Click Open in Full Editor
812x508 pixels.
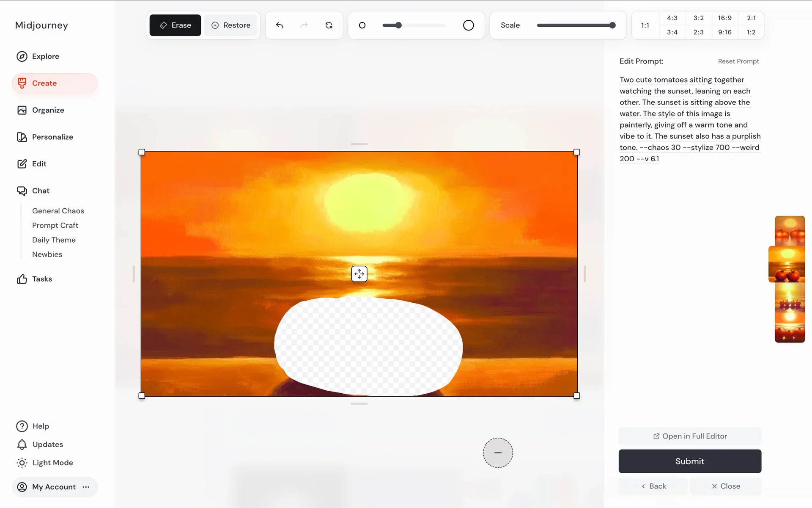[x=690, y=436]
